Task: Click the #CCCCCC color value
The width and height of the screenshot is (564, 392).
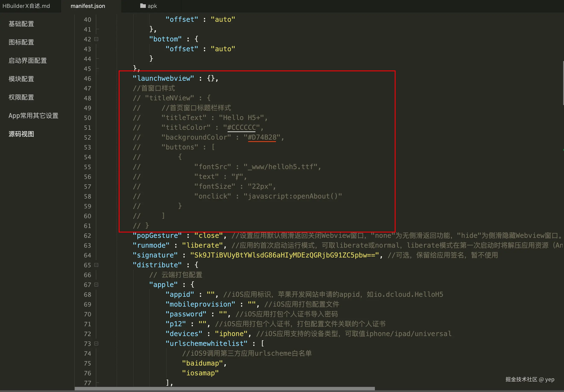Action: pos(241,127)
